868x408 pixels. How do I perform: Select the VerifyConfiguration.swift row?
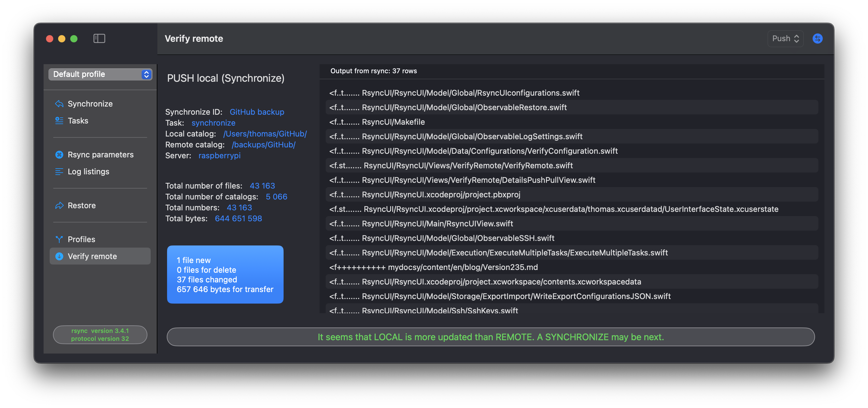[572, 151]
